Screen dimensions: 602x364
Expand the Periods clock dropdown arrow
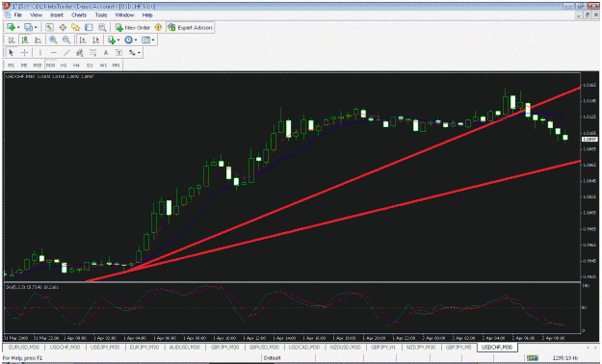pos(136,40)
